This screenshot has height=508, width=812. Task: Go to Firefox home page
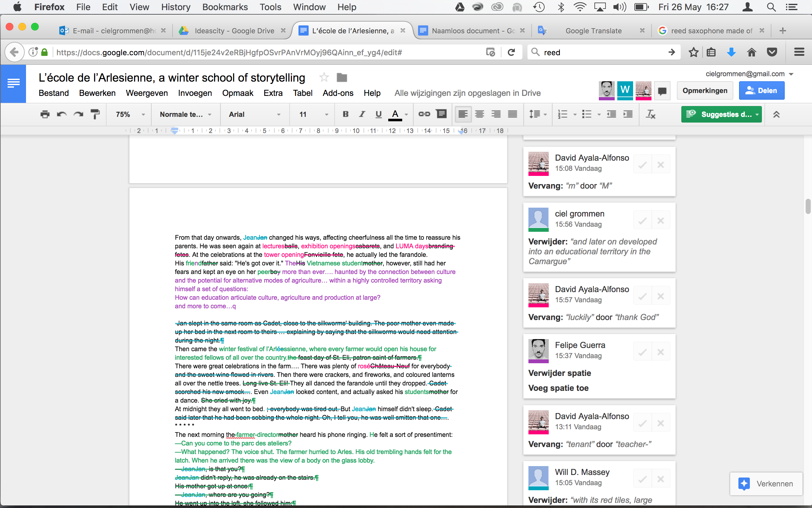click(752, 52)
